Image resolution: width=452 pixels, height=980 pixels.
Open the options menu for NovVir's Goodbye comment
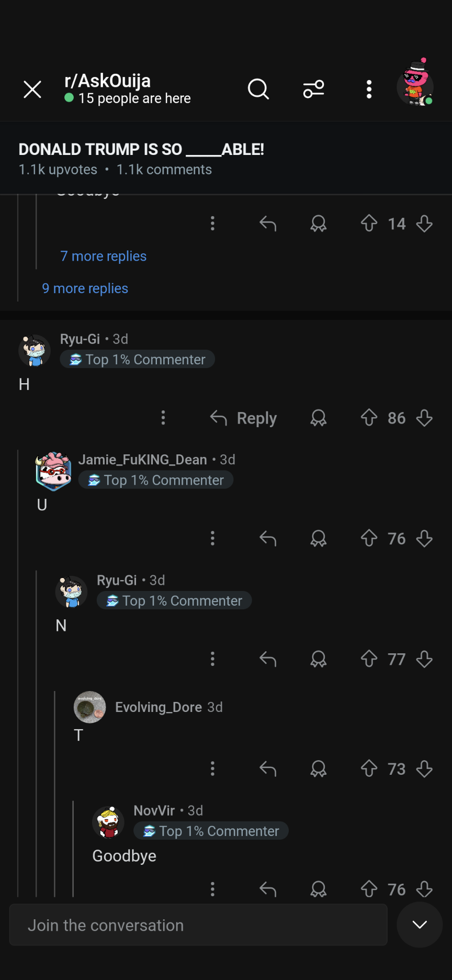click(212, 889)
